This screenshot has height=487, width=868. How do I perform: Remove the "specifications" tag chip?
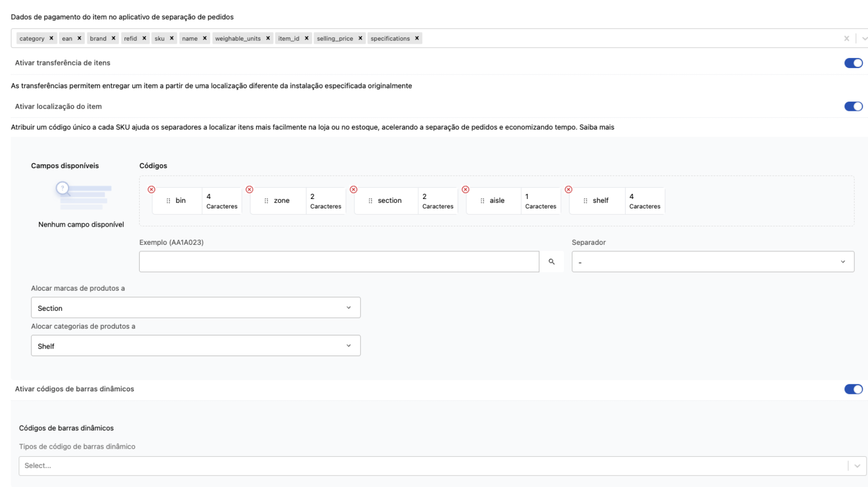416,38
